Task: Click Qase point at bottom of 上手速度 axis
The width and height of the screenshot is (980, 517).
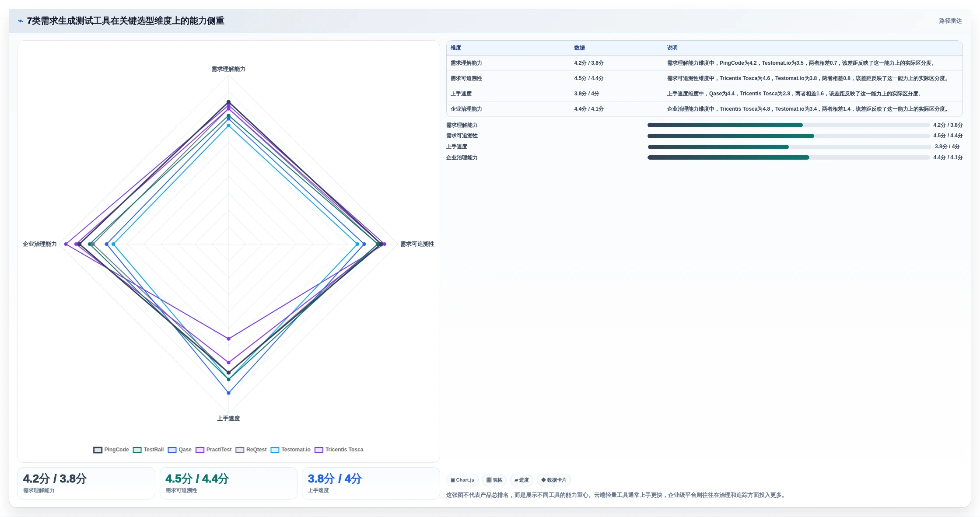Action: pos(228,393)
